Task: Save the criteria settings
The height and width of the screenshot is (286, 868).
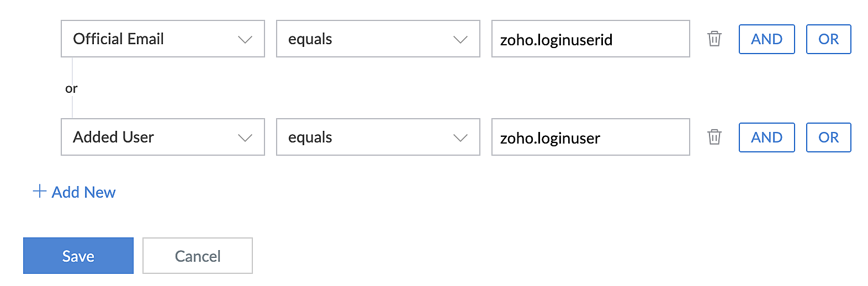Action: 78,256
